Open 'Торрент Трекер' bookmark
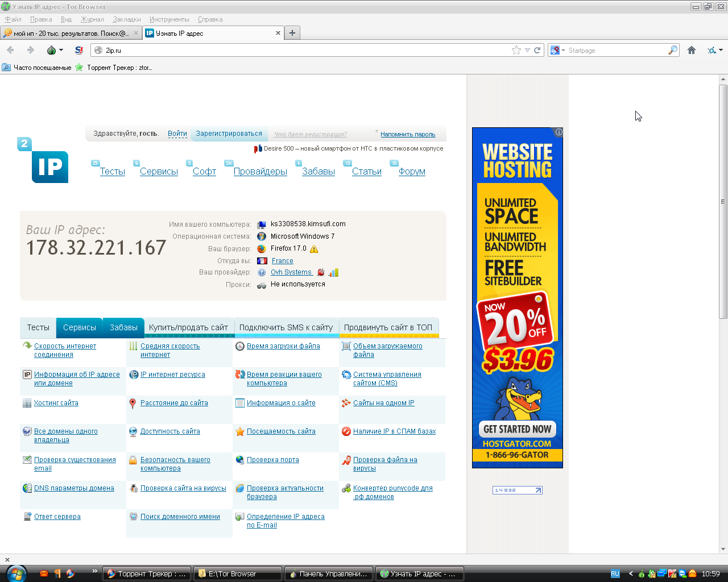Viewport: 728px width, 582px height. (113, 67)
